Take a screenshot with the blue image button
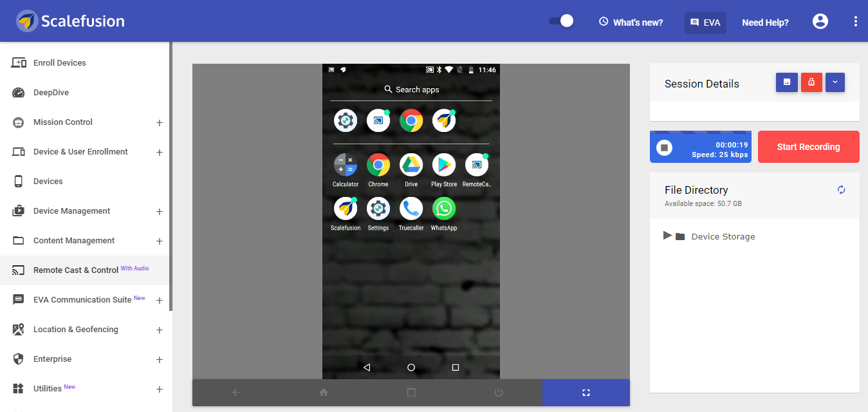The width and height of the screenshot is (868, 412). (787, 82)
